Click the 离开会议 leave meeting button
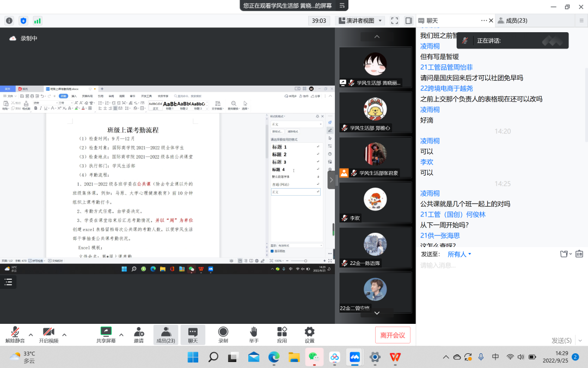The width and height of the screenshot is (588, 368). (392, 335)
